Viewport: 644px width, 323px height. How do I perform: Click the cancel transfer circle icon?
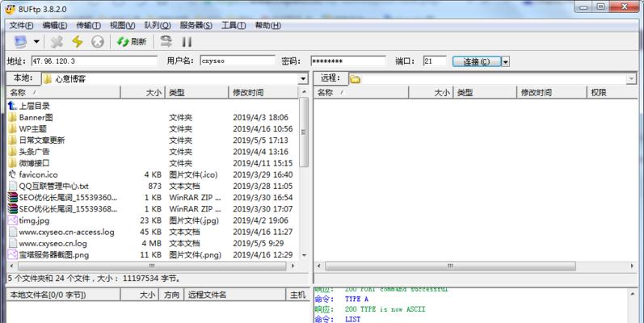pos(97,41)
